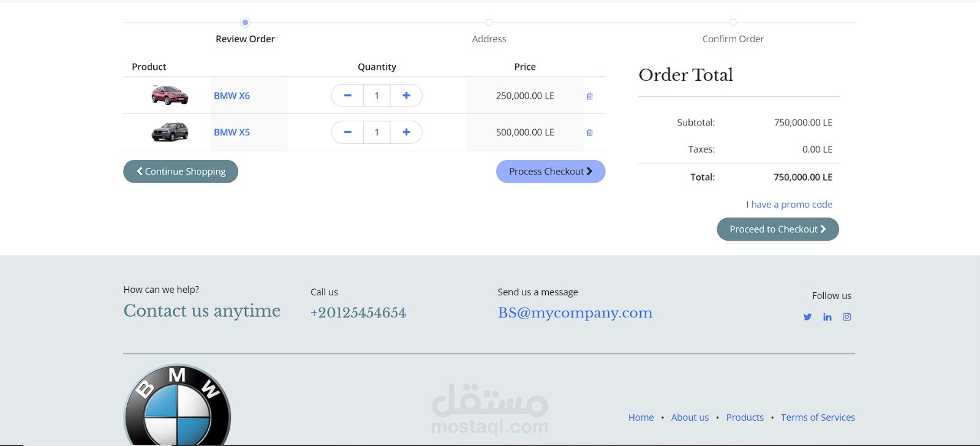980x446 pixels.
Task: Open the LinkedIn follow icon
Action: click(x=827, y=317)
